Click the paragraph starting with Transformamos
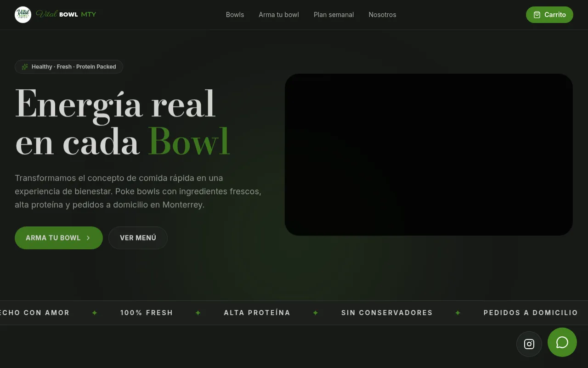The height and width of the screenshot is (368, 588). click(x=138, y=191)
